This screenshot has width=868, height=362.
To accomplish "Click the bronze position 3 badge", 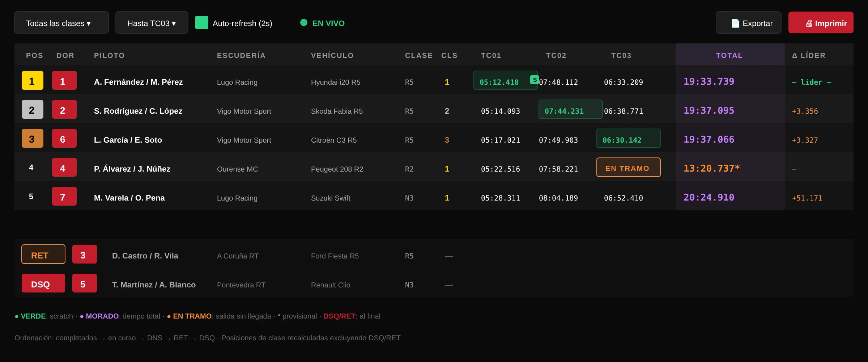I will point(33,138).
